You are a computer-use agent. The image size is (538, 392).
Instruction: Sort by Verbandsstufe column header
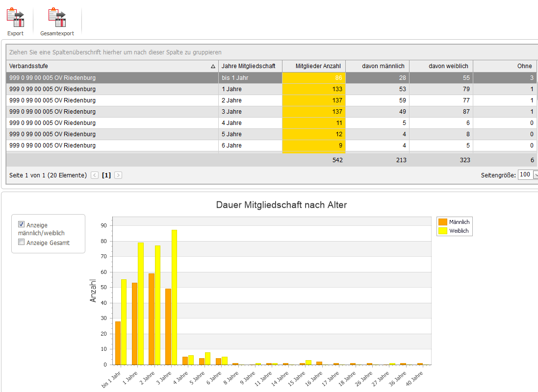click(112, 66)
